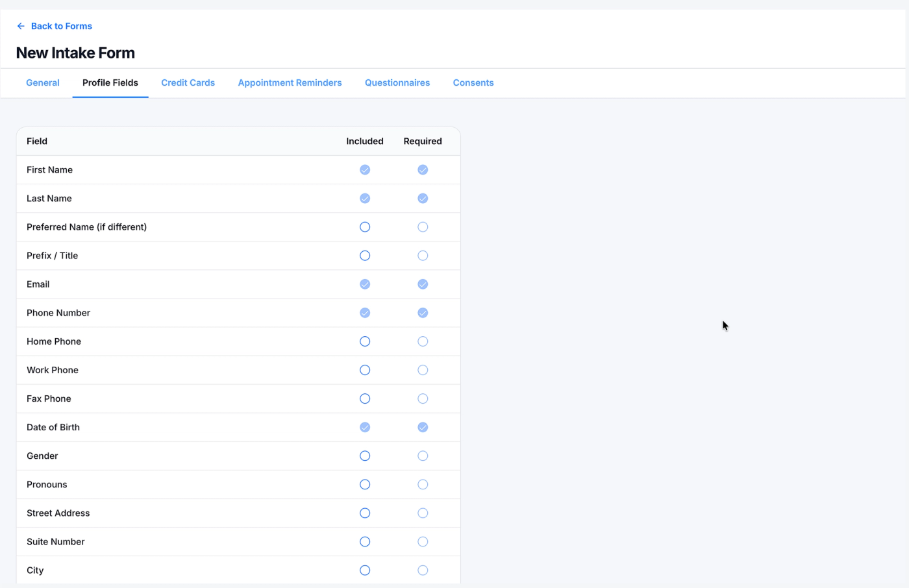Select the Last Name row label
This screenshot has width=909, height=588.
(x=49, y=199)
